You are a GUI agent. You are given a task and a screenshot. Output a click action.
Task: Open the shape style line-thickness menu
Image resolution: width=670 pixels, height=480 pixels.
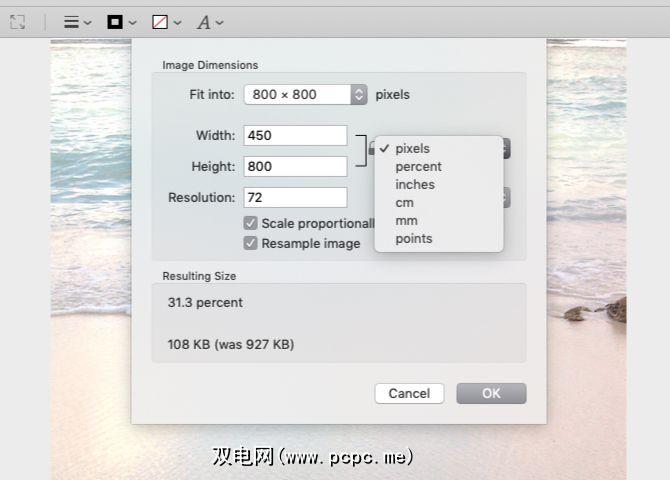(78, 22)
